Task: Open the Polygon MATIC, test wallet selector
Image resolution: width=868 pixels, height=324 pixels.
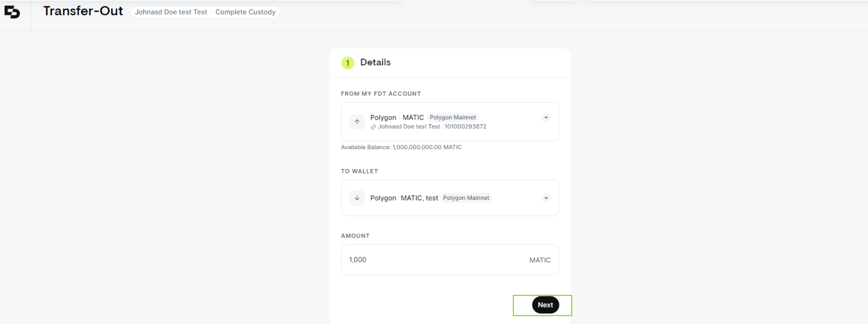Action: point(450,198)
